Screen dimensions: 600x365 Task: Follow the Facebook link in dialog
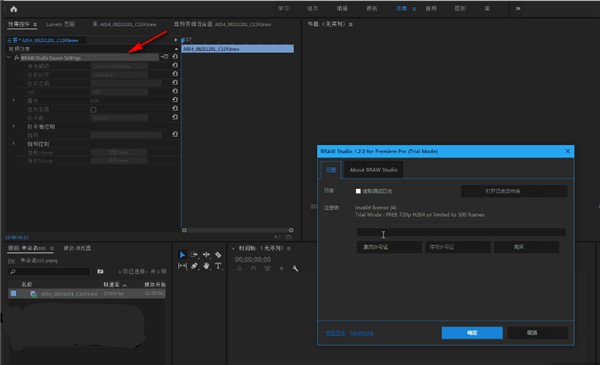[x=362, y=333]
